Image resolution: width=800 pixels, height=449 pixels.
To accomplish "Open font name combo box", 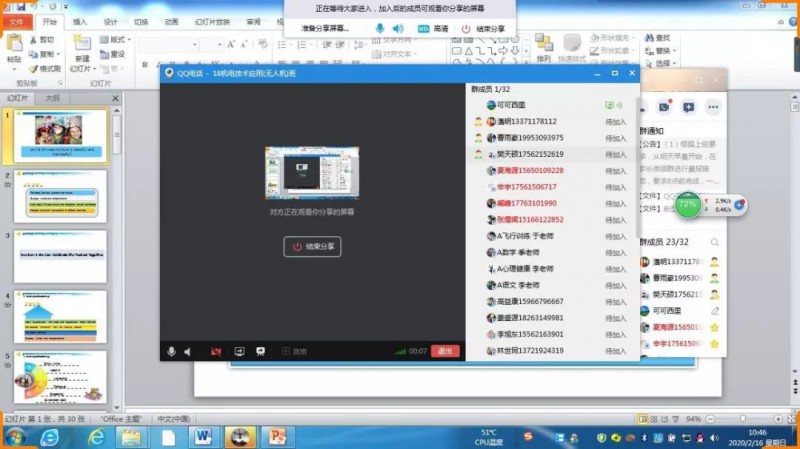I will [x=168, y=45].
